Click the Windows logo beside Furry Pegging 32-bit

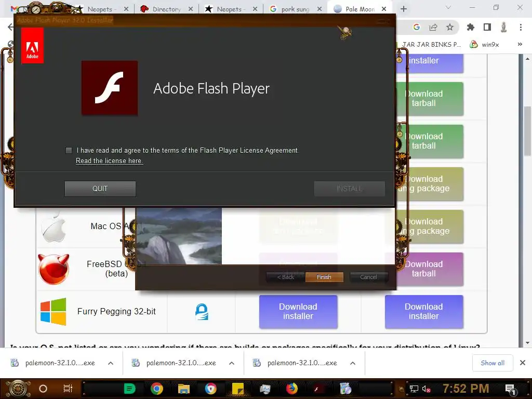54,312
